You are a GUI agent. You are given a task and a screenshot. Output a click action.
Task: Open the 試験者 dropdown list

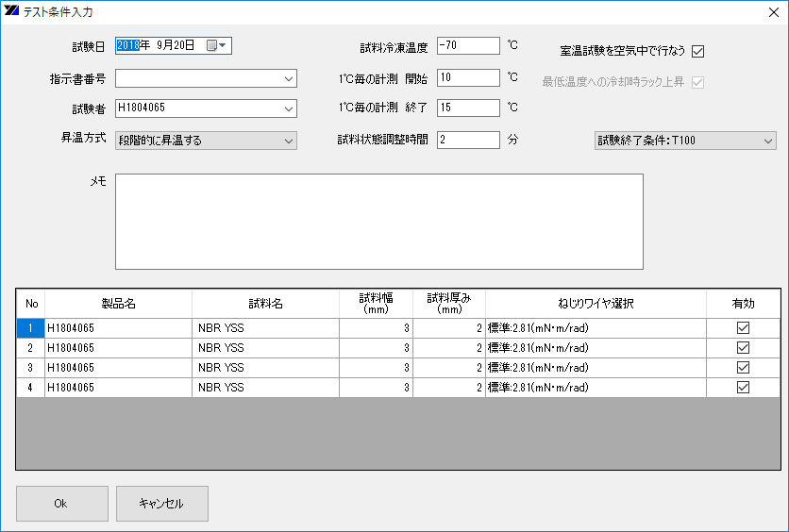click(x=288, y=108)
